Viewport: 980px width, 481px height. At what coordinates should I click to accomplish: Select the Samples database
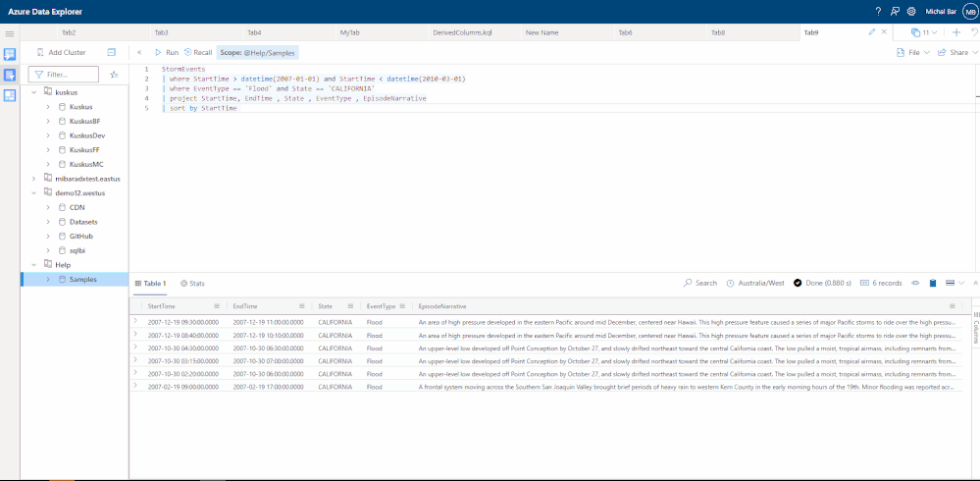(x=83, y=280)
